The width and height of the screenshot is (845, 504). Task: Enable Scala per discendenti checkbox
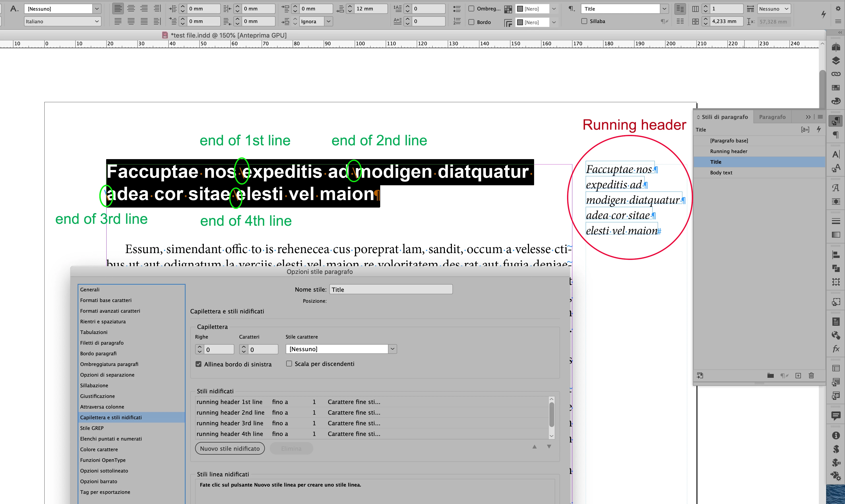coord(289,364)
